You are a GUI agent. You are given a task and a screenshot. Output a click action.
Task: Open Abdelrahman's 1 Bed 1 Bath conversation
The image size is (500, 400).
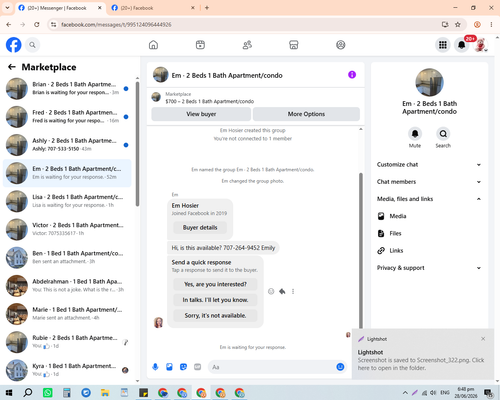[67, 286]
